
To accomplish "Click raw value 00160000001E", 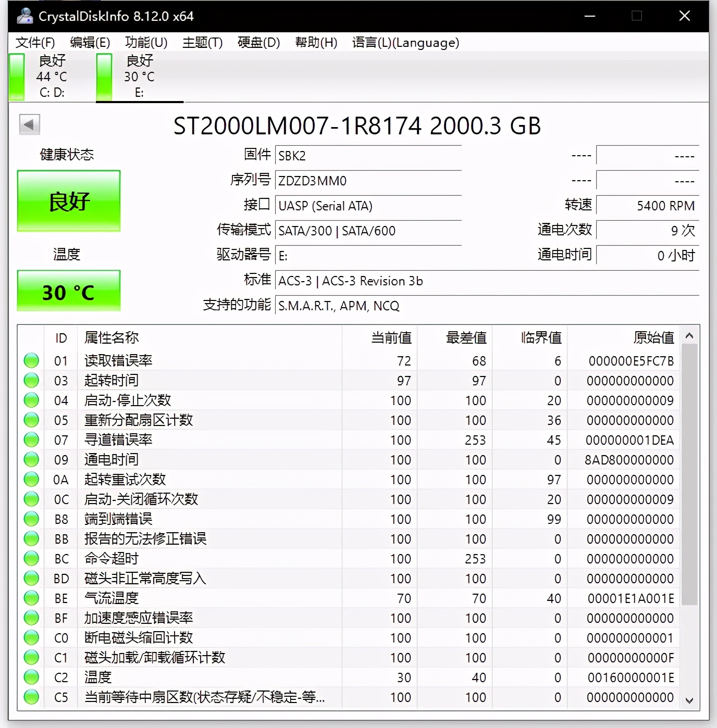I will [631, 677].
